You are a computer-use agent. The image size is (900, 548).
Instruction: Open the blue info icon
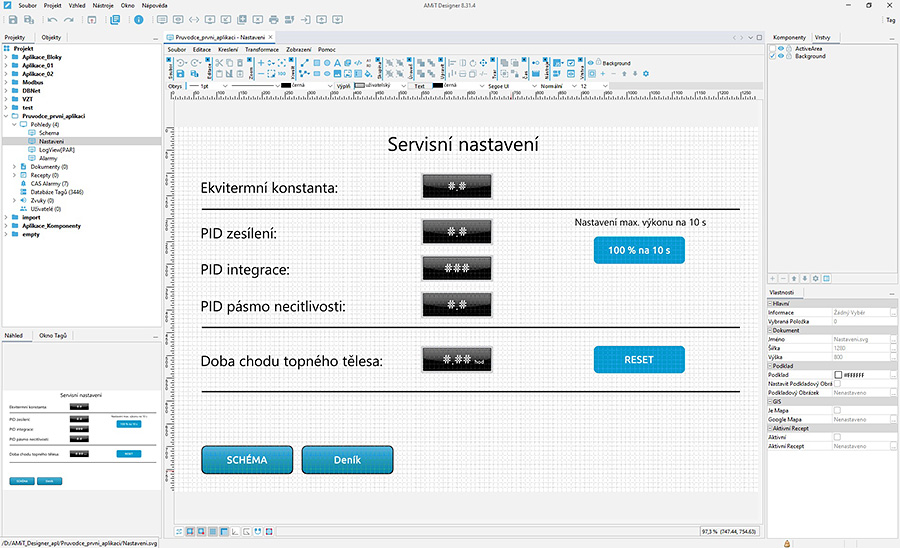(139, 20)
